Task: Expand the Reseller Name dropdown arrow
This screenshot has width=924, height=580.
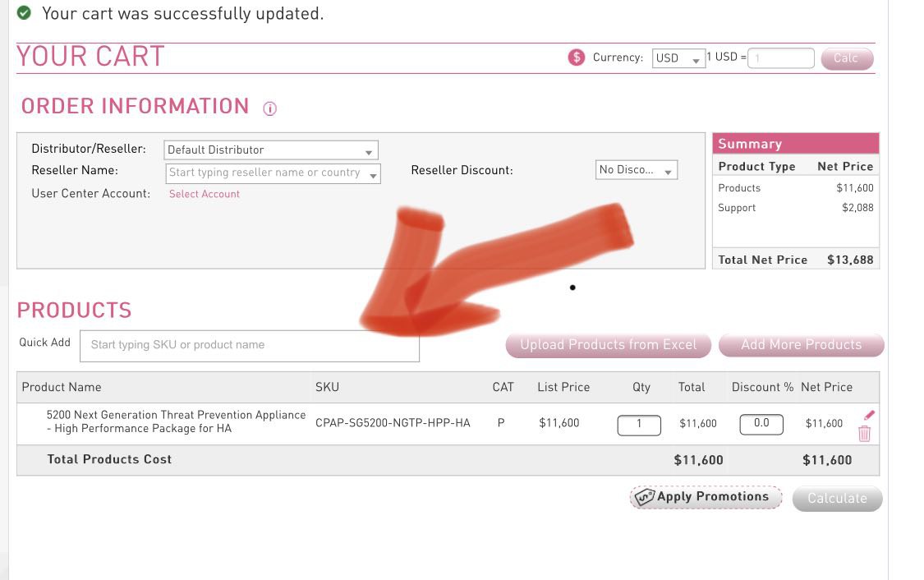Action: [373, 175]
